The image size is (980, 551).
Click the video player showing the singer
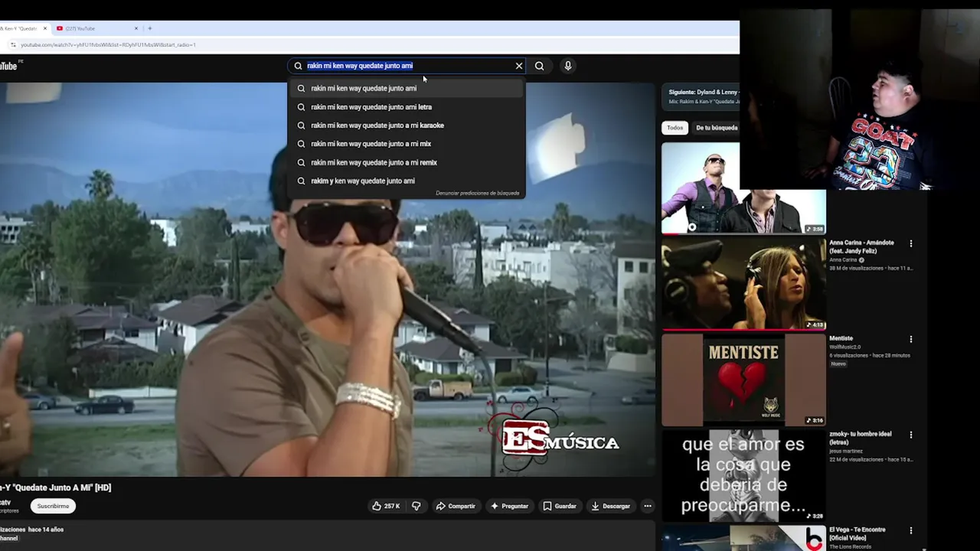pos(328,280)
